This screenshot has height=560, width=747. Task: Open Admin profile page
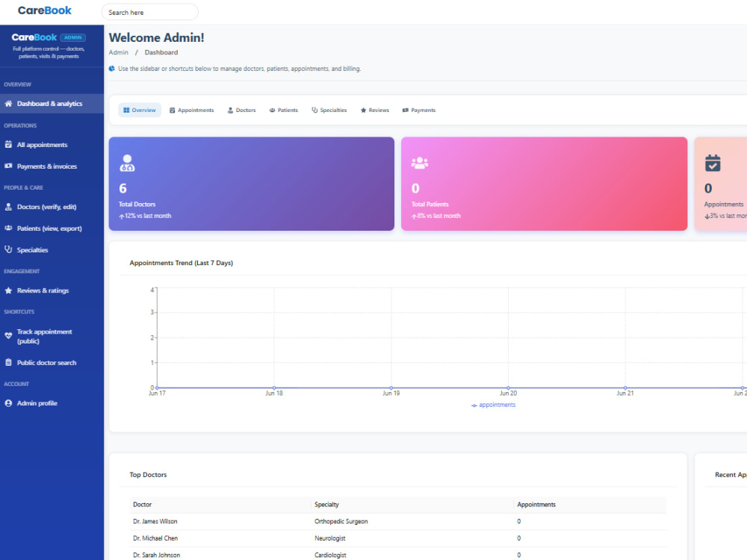click(52, 403)
